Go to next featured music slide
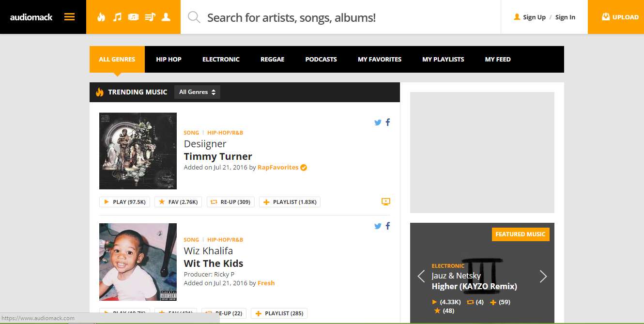 [x=543, y=276]
